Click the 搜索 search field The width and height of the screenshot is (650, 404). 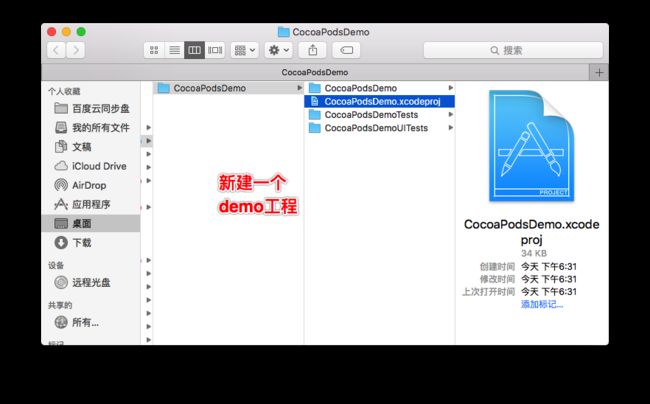coord(513,51)
